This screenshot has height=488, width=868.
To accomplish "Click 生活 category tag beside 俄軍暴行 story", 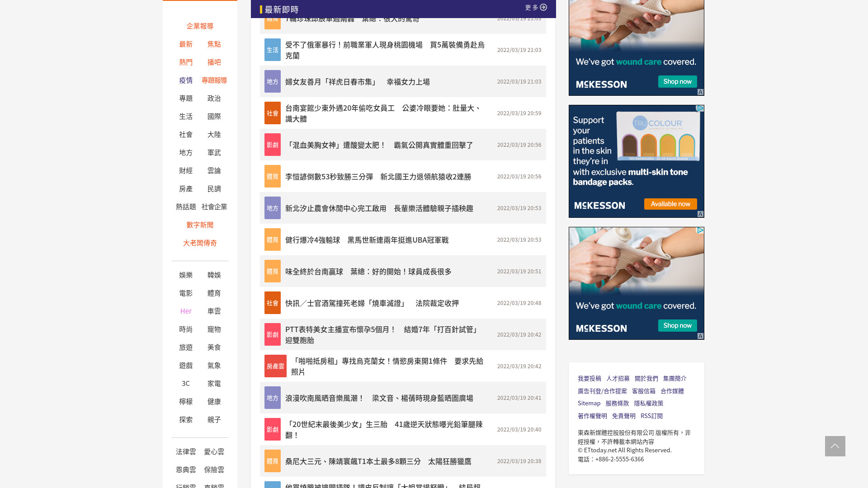I will 273,50.
